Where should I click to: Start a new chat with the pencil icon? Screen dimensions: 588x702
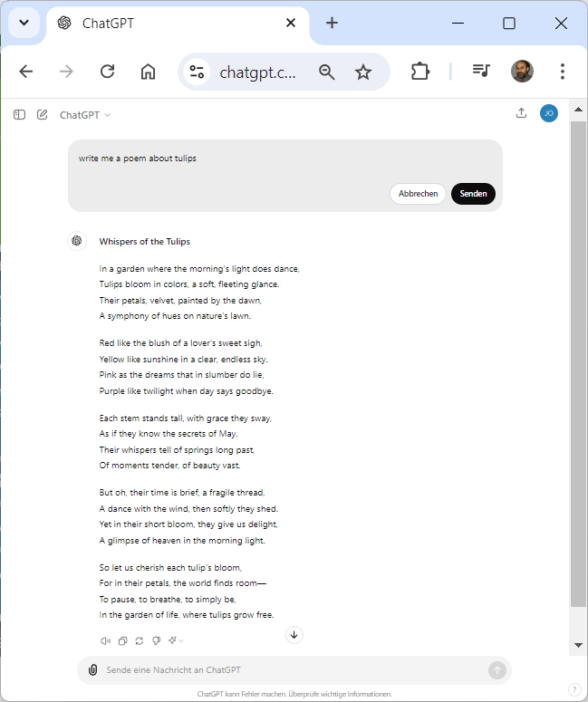click(x=42, y=115)
